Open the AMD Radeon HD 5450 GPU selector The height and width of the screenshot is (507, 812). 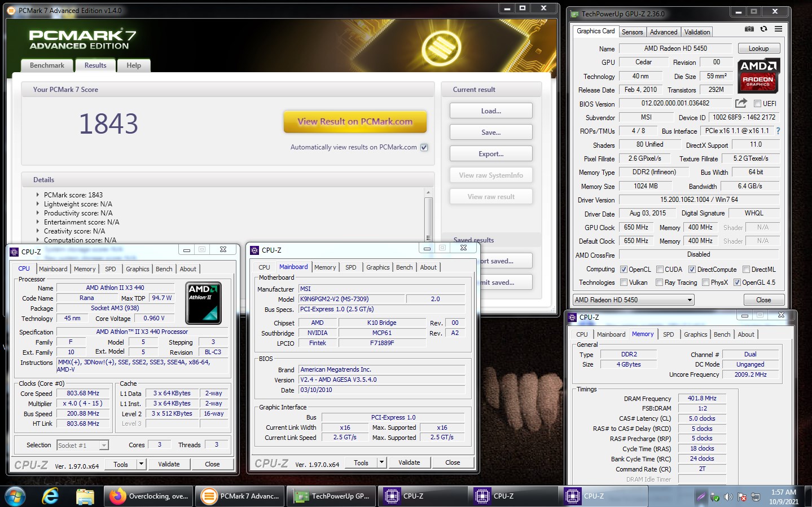pos(634,300)
